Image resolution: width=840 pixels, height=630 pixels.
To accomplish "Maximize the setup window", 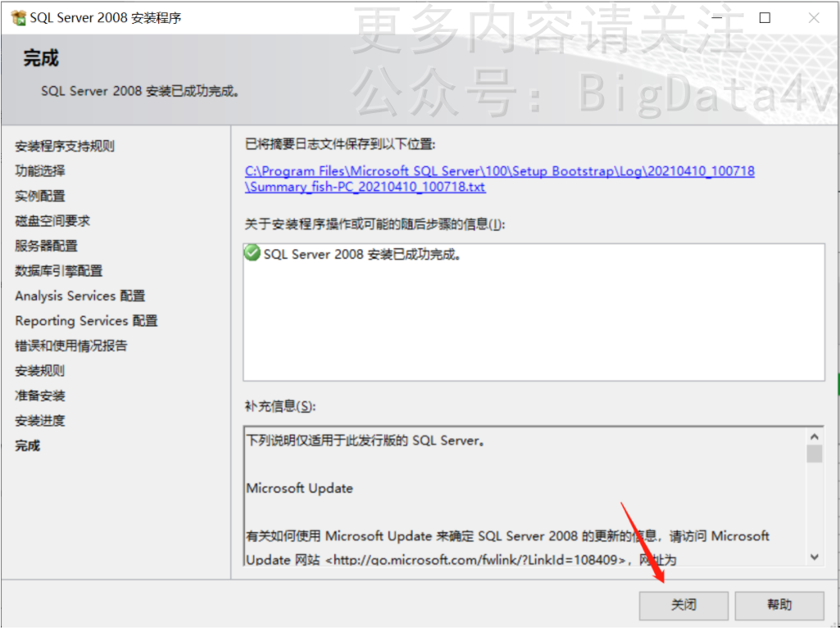I will 765,18.
